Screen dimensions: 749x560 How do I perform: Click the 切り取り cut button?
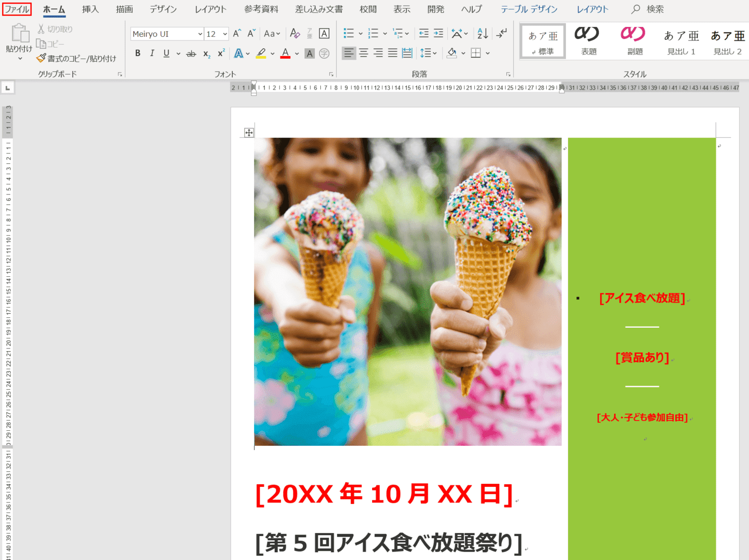point(55,29)
